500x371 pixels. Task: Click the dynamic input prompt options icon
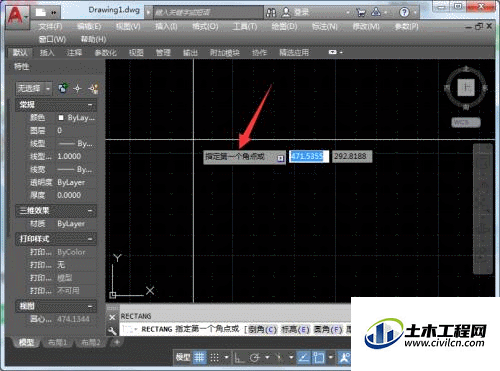(x=281, y=158)
